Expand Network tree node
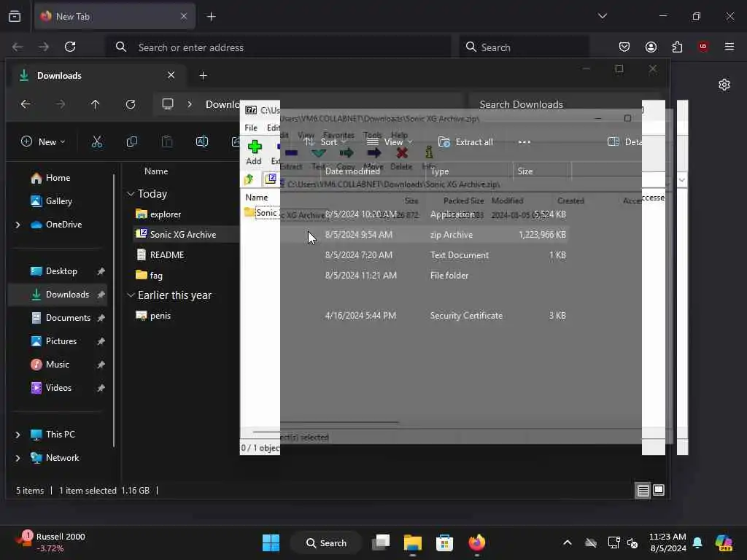The image size is (747, 560). pos(18,458)
